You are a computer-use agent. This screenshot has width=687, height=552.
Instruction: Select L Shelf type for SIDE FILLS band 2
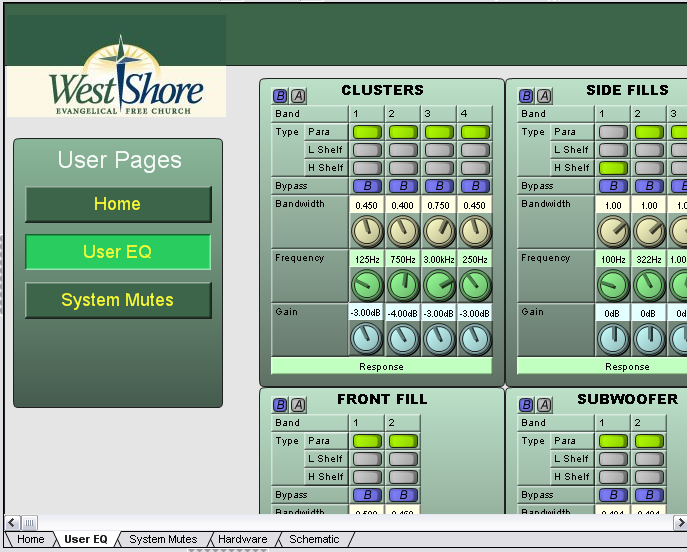(x=649, y=150)
